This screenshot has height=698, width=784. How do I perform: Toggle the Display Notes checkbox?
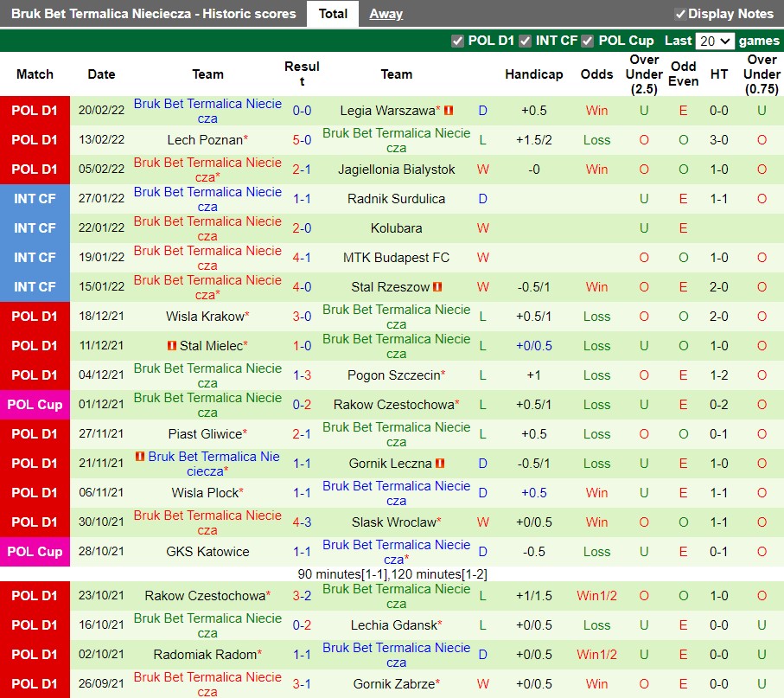[680, 14]
